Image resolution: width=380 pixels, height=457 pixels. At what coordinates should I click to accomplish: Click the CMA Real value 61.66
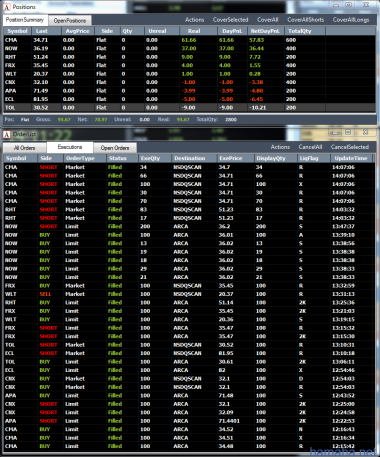click(189, 40)
